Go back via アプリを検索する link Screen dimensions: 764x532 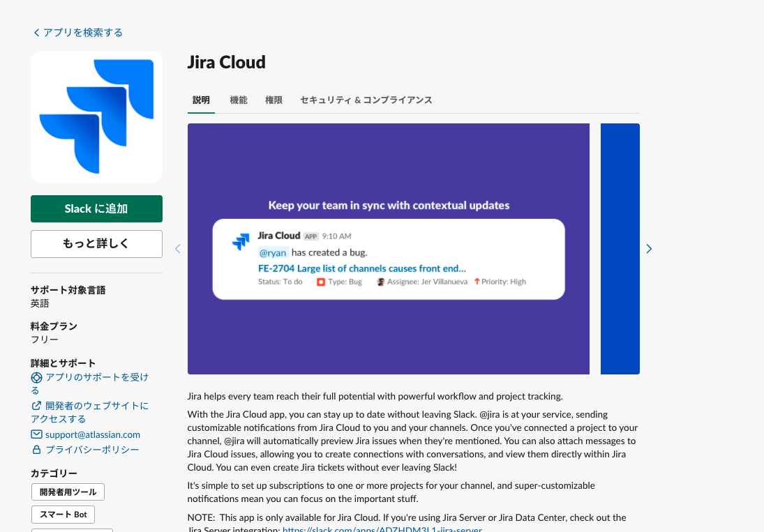coord(78,33)
